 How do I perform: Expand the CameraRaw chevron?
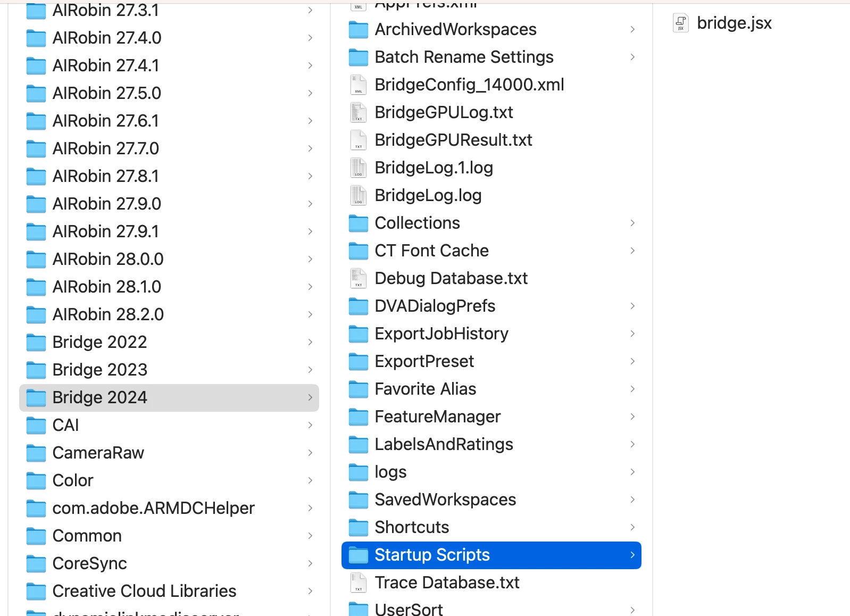tap(310, 453)
